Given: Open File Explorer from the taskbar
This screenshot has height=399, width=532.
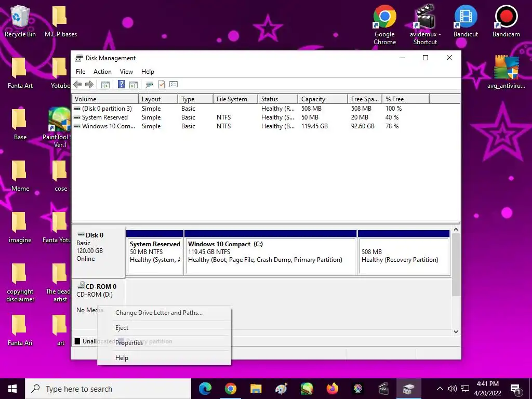Looking at the screenshot, I should coord(256,389).
